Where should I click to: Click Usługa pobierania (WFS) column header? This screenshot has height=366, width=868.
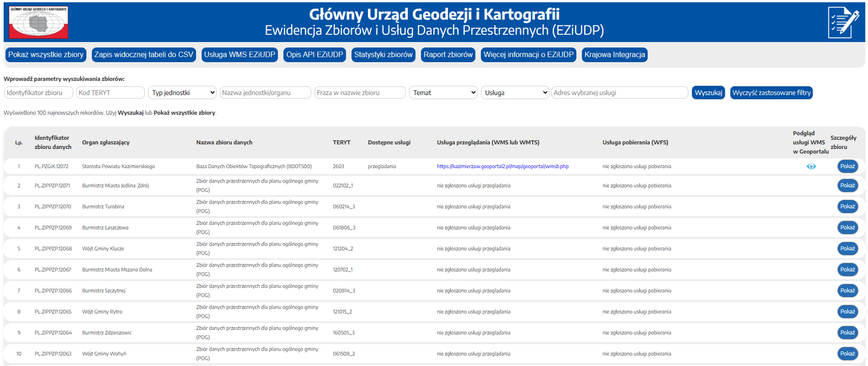[635, 142]
